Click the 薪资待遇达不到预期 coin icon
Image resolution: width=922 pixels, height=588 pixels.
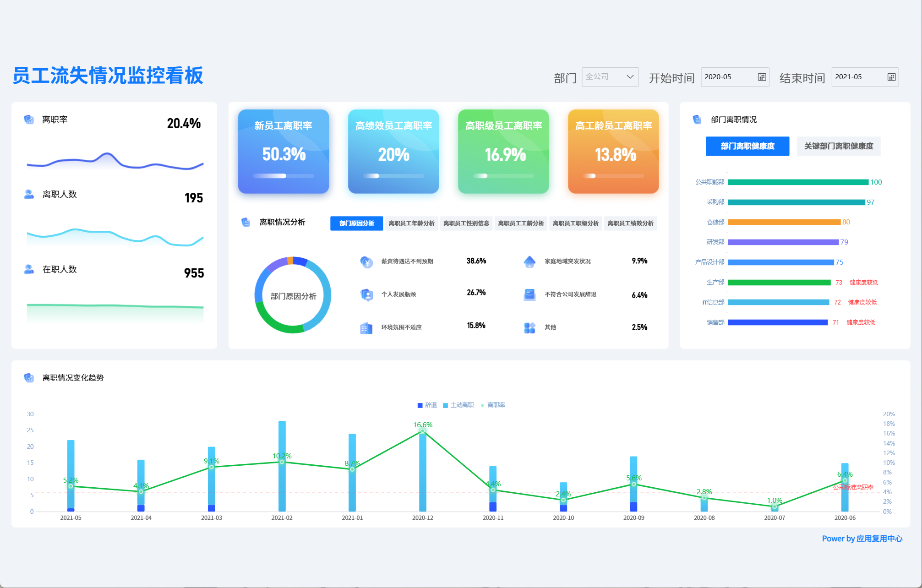coord(366,261)
